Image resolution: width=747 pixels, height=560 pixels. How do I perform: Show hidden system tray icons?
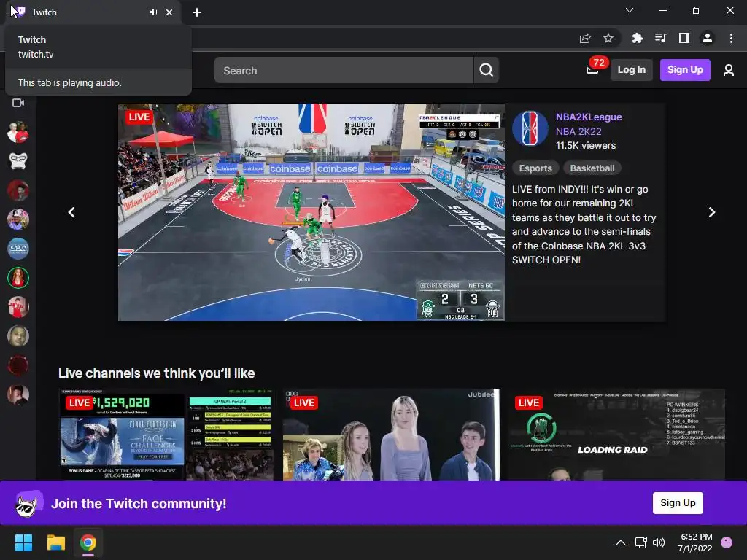tap(620, 542)
